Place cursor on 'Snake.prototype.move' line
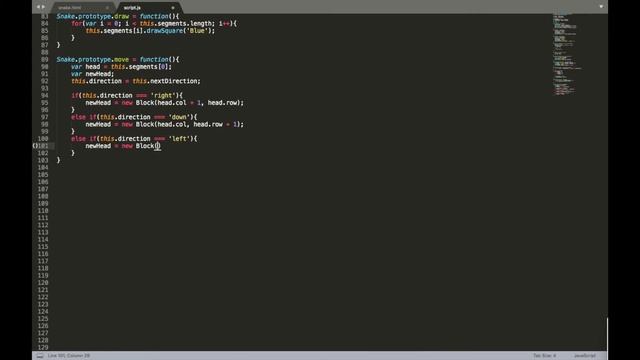Screen dimensions: 640x360 (x=118, y=60)
